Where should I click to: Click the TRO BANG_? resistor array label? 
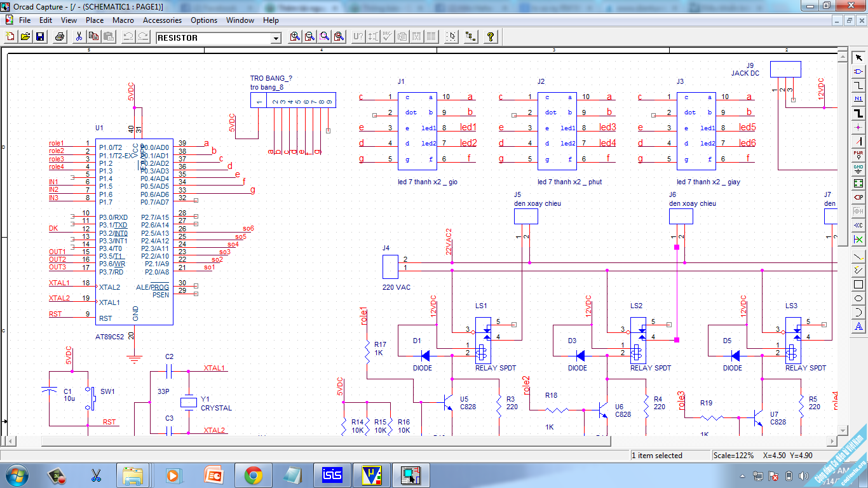[x=271, y=79]
